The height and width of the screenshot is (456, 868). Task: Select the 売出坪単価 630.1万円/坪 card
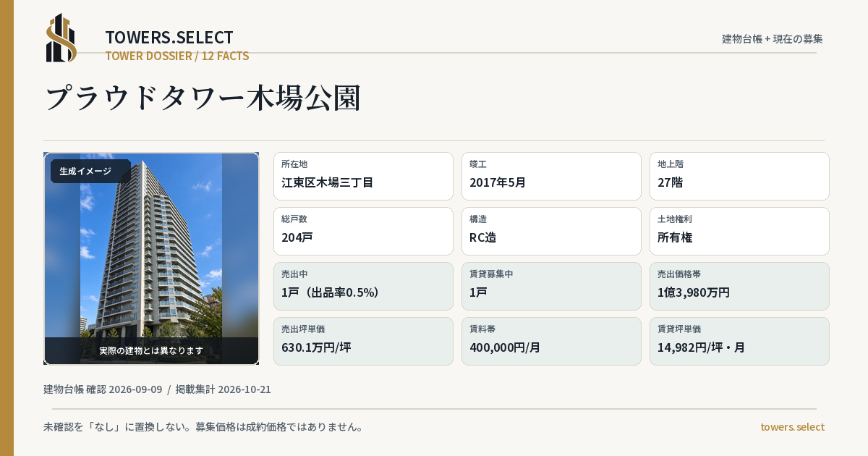point(363,341)
